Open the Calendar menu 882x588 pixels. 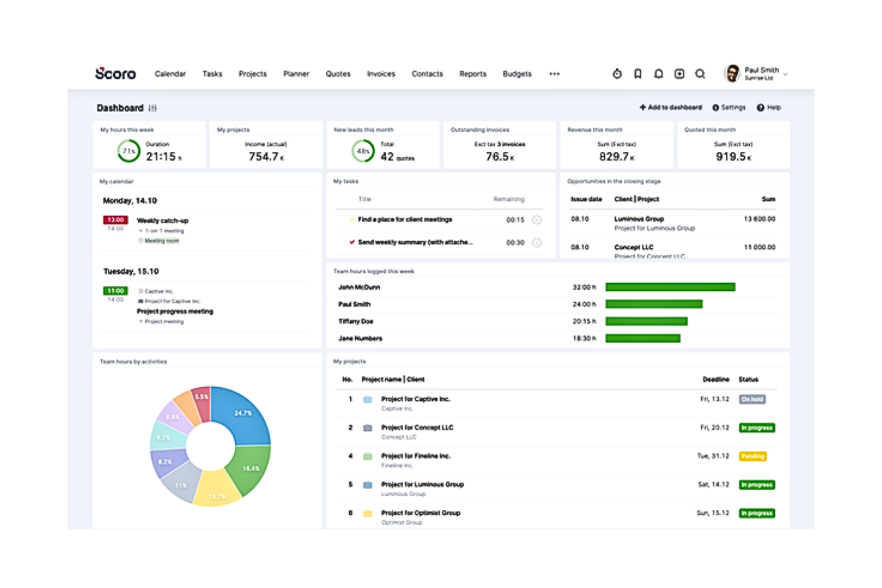coord(170,74)
